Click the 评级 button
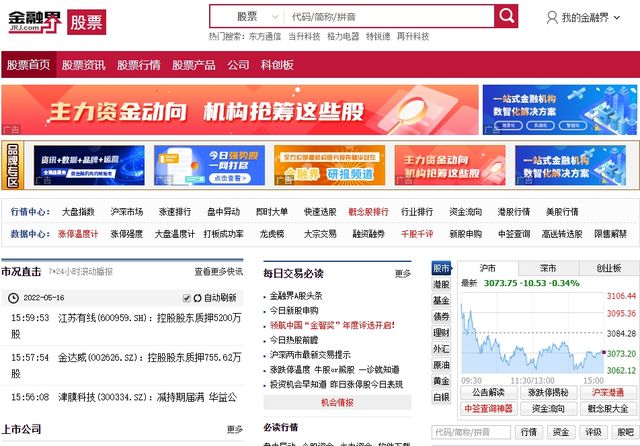This screenshot has width=640, height=446. [x=593, y=432]
